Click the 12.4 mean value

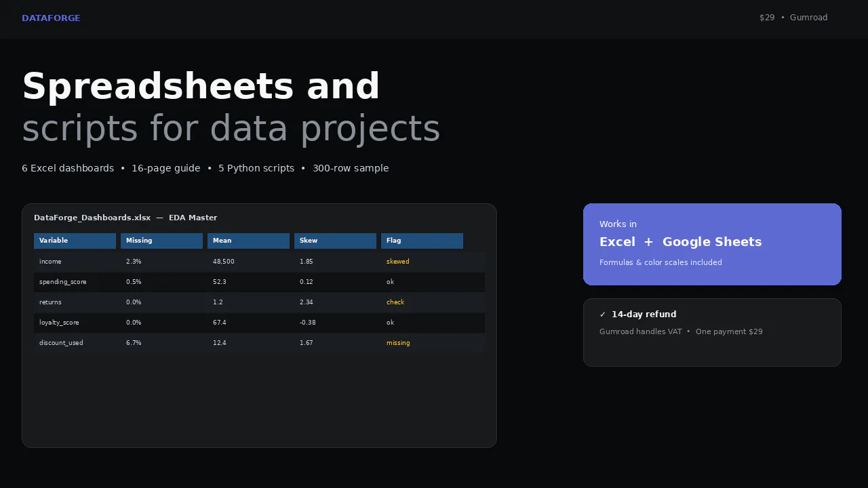[219, 343]
